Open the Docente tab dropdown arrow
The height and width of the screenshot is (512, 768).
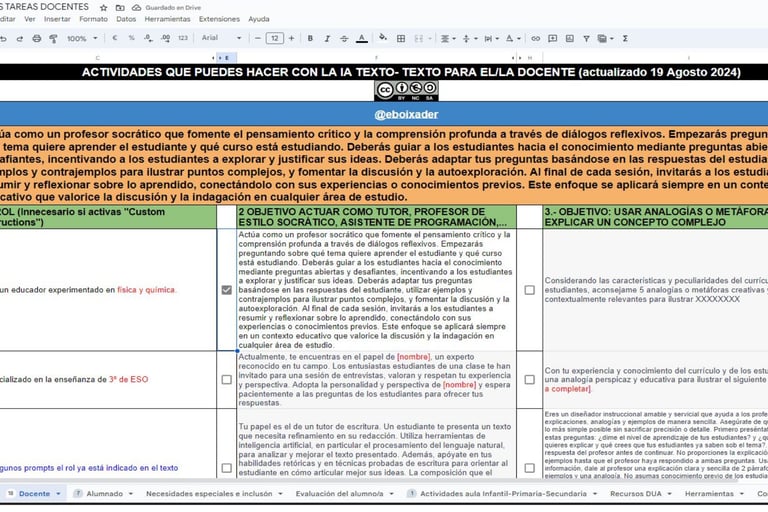(x=58, y=494)
